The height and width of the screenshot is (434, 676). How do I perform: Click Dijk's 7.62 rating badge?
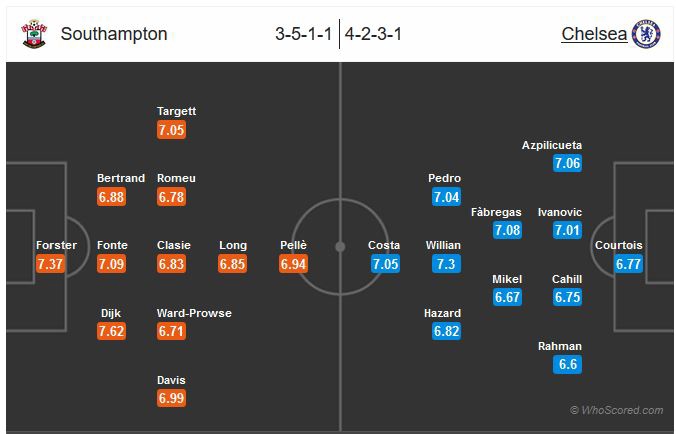tap(111, 331)
